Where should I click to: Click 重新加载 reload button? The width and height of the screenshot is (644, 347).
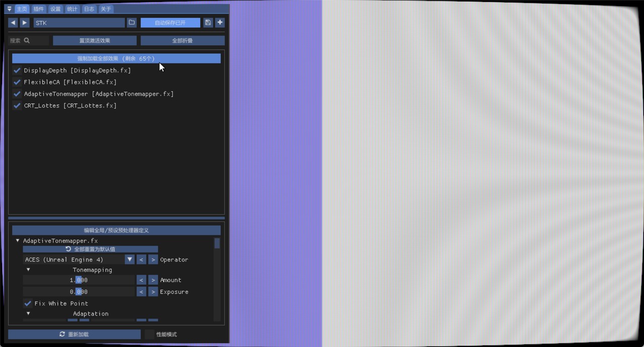(74, 334)
